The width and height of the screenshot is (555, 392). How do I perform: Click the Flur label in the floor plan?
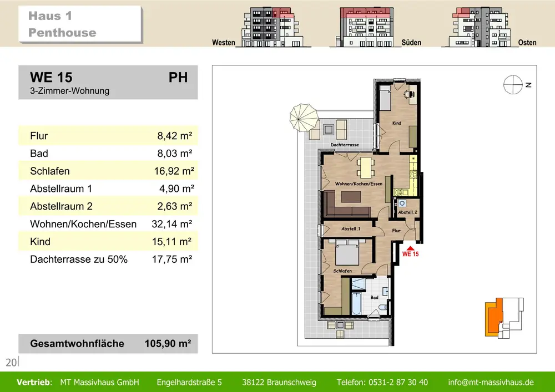[x=396, y=230]
